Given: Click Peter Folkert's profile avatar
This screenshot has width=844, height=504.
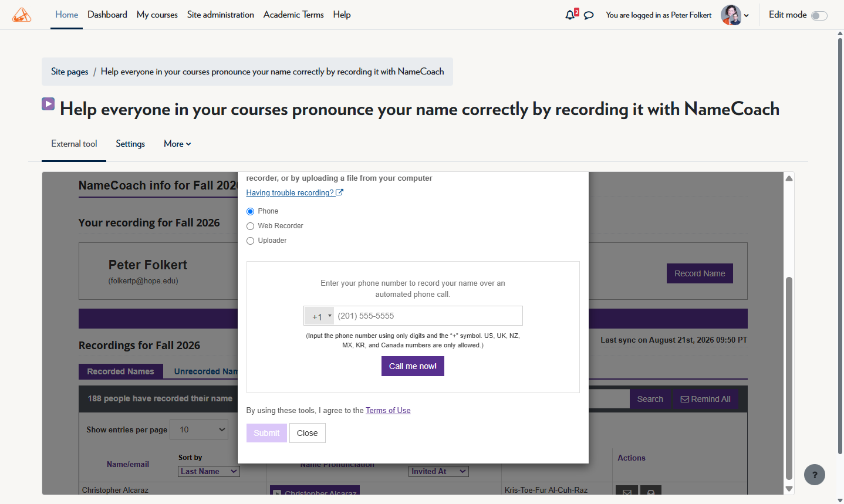Looking at the screenshot, I should [x=731, y=15].
